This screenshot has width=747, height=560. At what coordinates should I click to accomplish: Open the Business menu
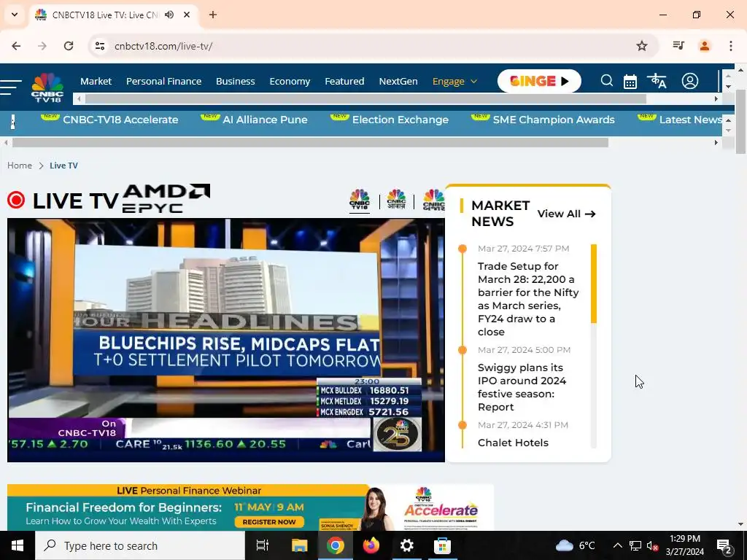236,82
